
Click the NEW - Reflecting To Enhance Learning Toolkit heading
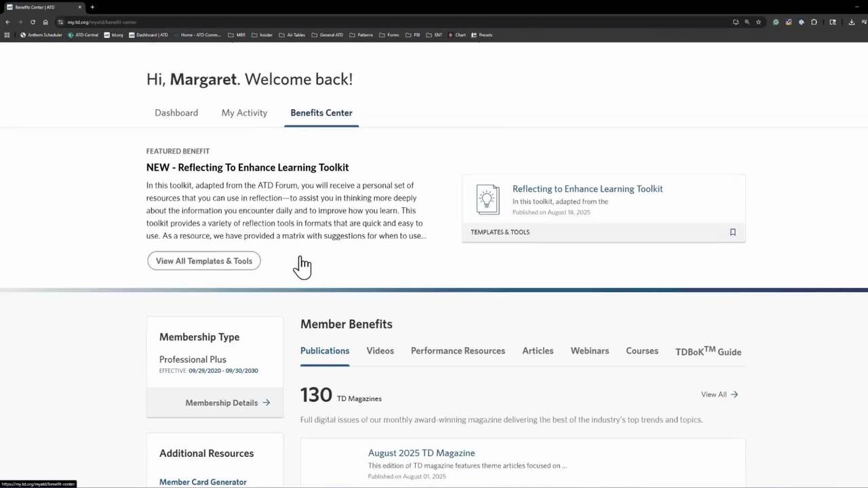tap(248, 167)
